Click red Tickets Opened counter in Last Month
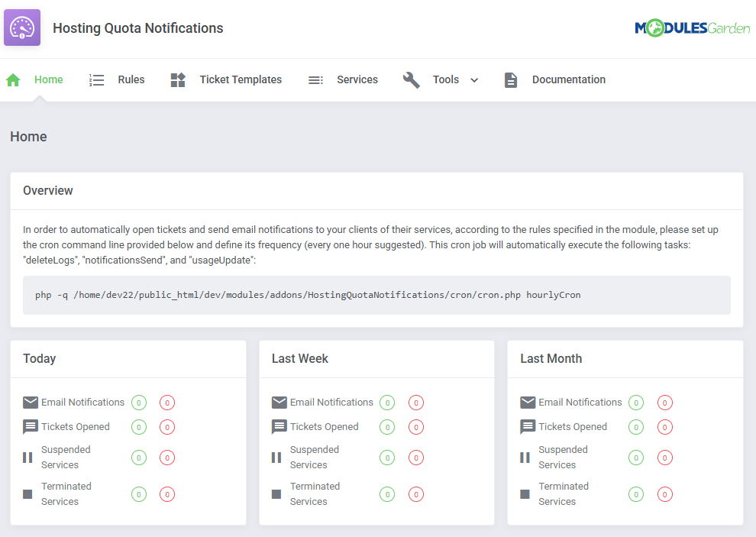Viewport: 756px width, 537px height. (x=665, y=427)
